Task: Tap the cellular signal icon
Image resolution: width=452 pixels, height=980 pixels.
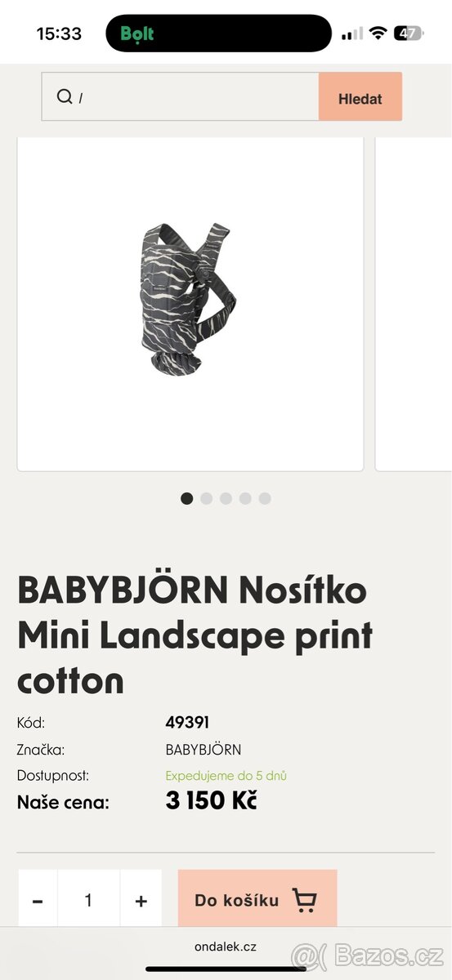Action: pos(351,33)
